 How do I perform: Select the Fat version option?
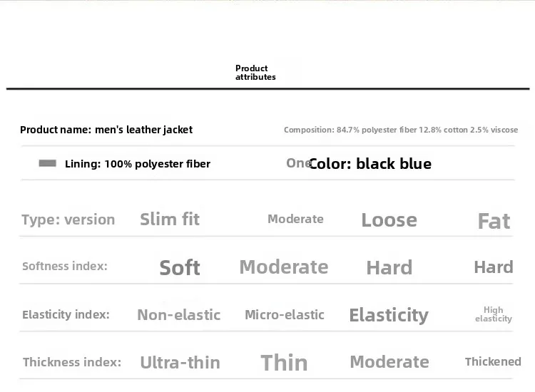tap(494, 221)
